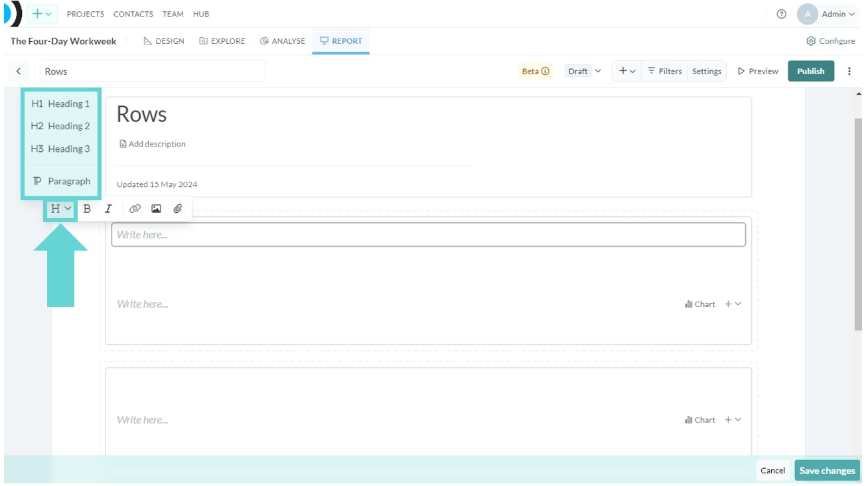The width and height of the screenshot is (868, 486).
Task: Expand the Admin account menu
Action: pyautogui.click(x=837, y=14)
